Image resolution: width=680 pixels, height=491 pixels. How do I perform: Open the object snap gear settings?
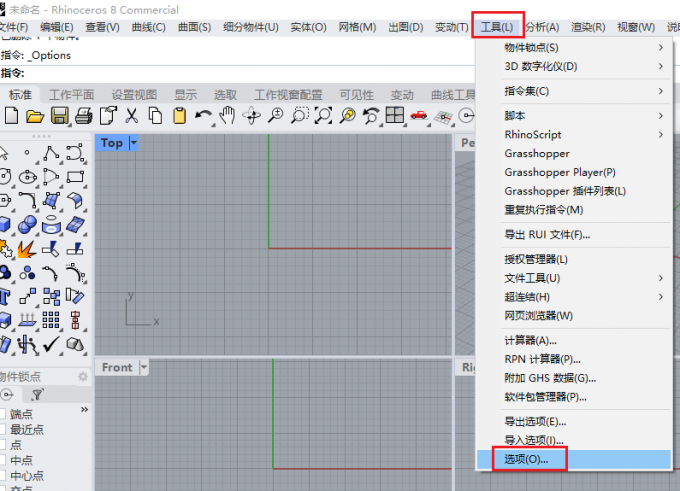click(x=82, y=376)
